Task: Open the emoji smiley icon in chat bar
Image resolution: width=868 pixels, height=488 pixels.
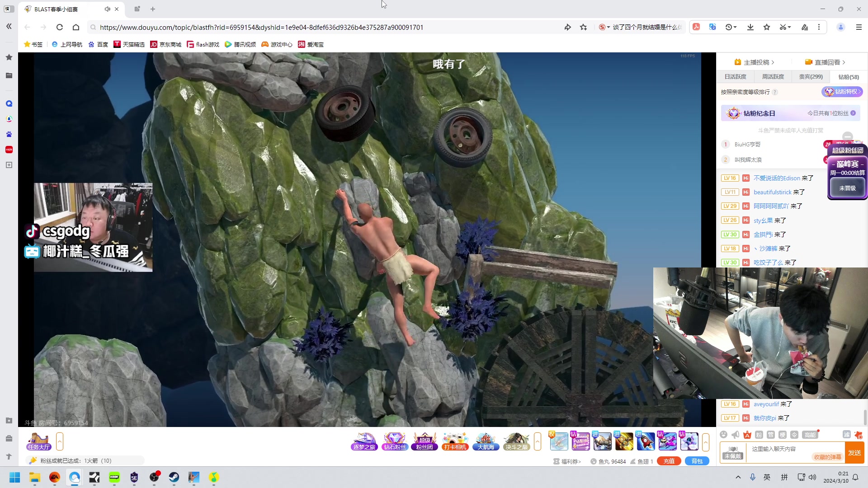Action: [724, 435]
